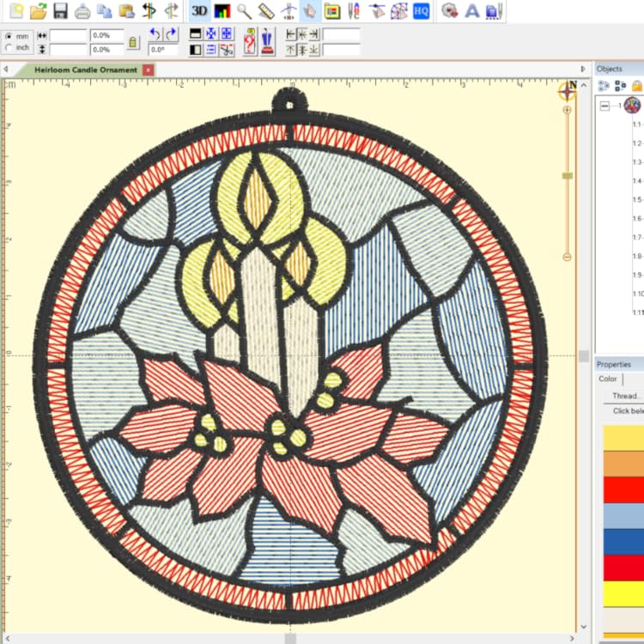The height and width of the screenshot is (644, 644).
Task: Click the tab strip right arrow
Action: click(583, 69)
